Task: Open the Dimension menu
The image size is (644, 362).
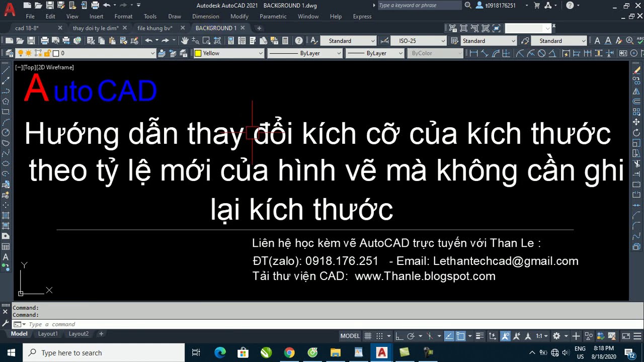Action: click(206, 17)
